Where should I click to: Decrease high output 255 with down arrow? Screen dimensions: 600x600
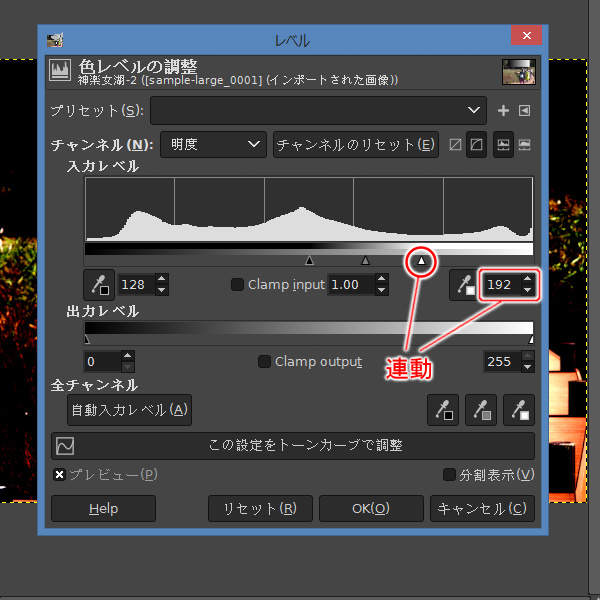point(528,367)
